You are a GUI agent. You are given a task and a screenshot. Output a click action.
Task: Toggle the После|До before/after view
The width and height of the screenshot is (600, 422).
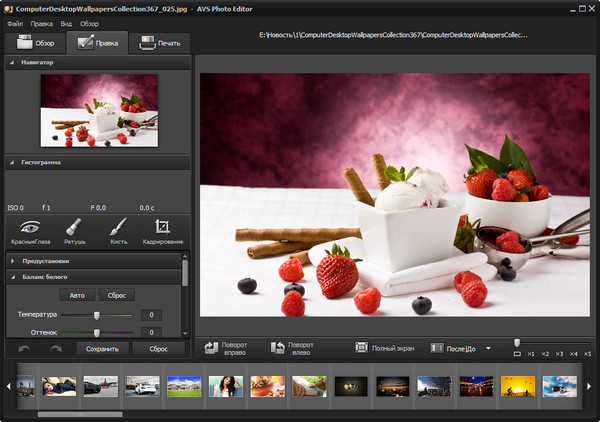[453, 348]
